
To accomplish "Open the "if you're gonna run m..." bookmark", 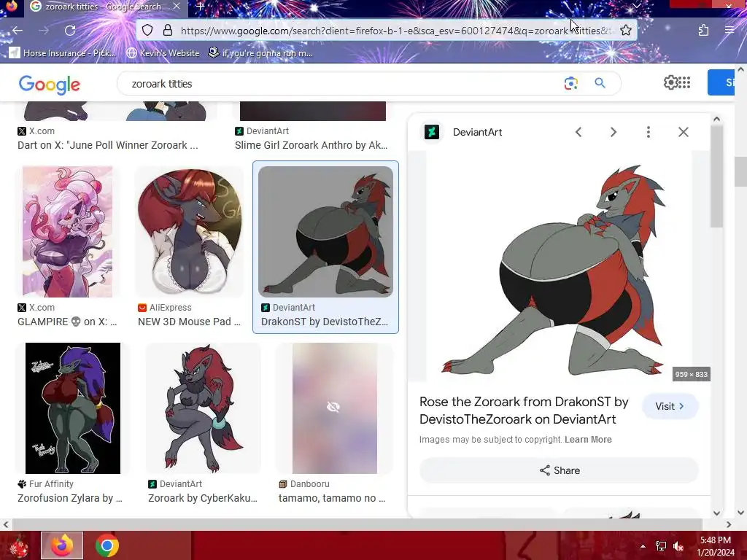I will coord(260,52).
